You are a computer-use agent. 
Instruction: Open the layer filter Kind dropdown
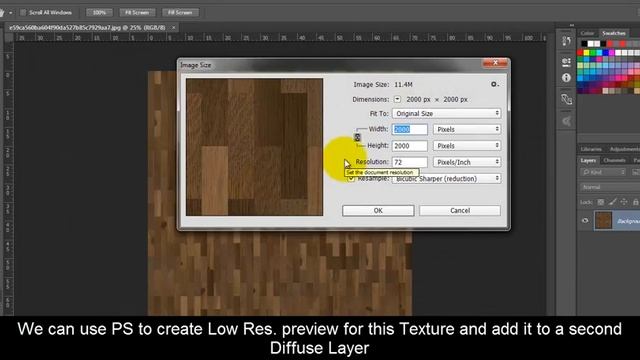(x=603, y=172)
